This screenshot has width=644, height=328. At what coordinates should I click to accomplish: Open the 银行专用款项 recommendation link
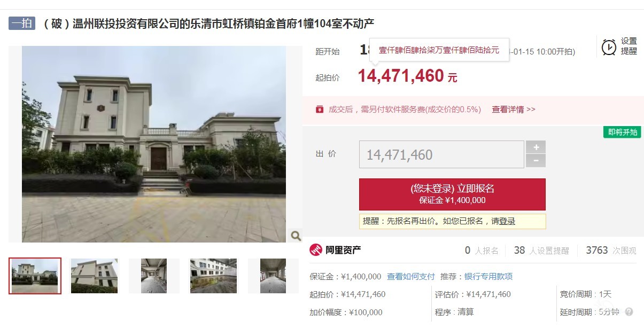(488, 277)
